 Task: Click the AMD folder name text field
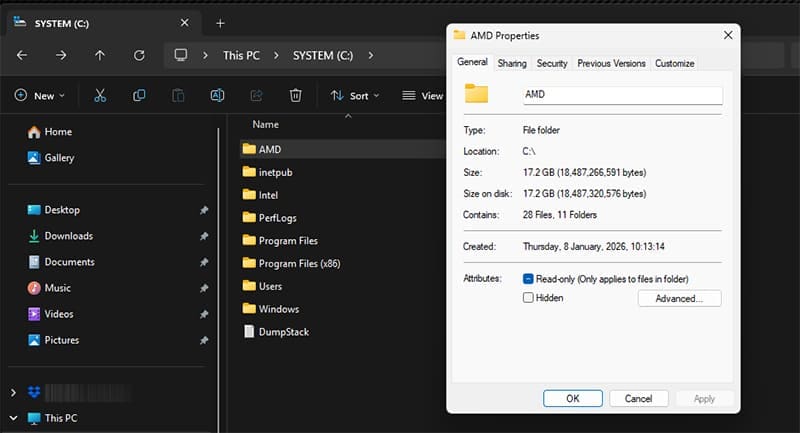(x=621, y=95)
